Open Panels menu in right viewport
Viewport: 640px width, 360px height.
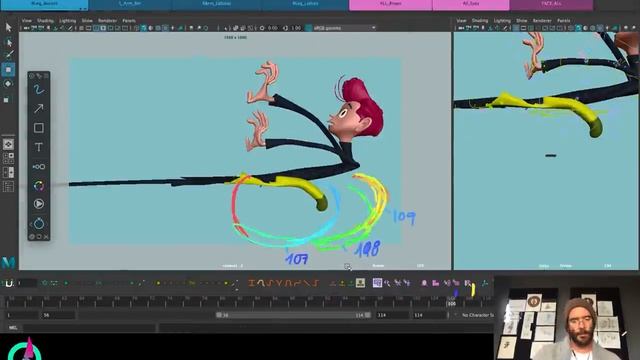564,20
